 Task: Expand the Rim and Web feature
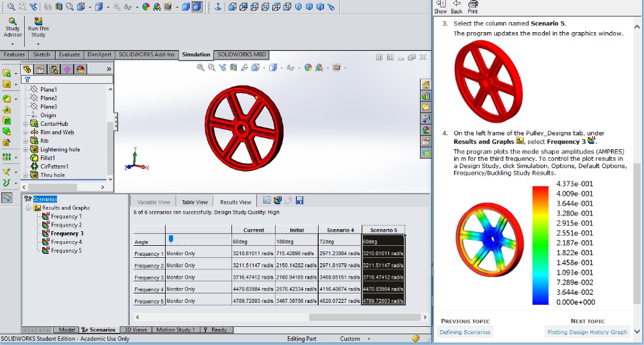click(25, 133)
